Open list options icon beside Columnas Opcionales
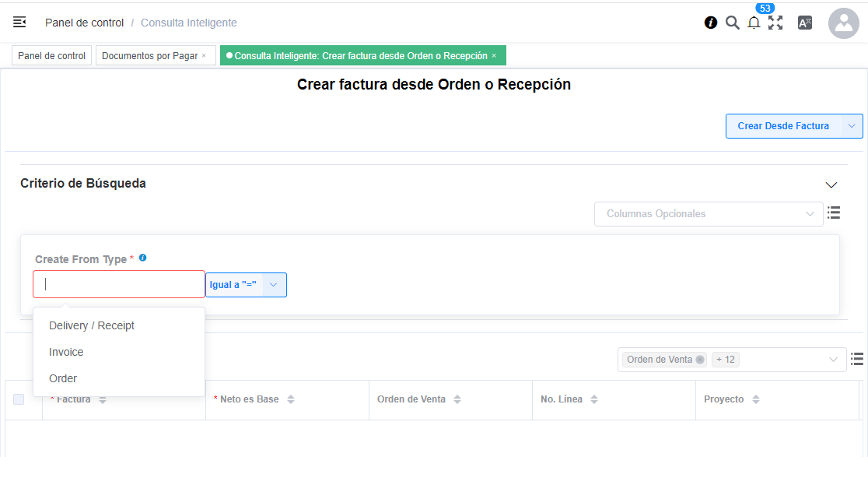 tap(834, 213)
